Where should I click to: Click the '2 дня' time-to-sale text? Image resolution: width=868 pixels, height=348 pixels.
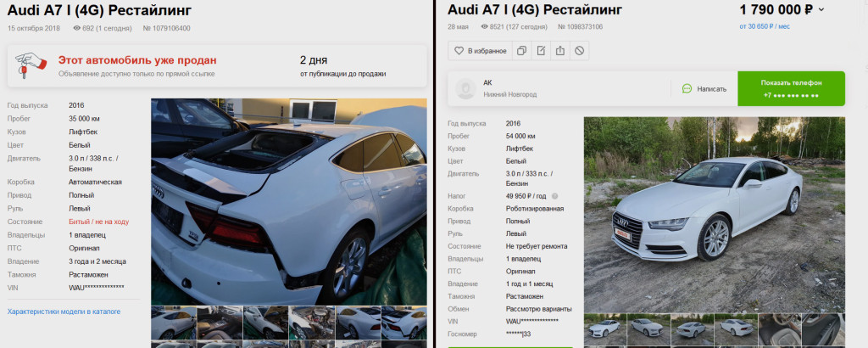(x=314, y=60)
